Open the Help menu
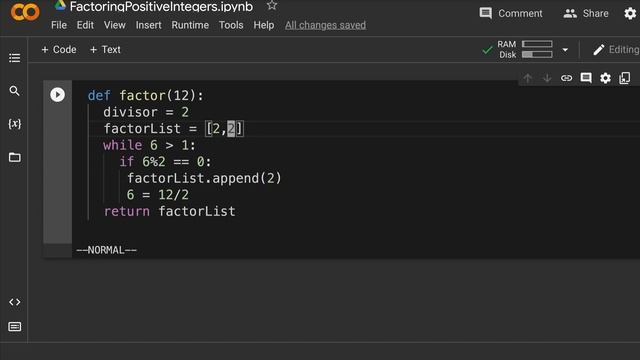 264,25
